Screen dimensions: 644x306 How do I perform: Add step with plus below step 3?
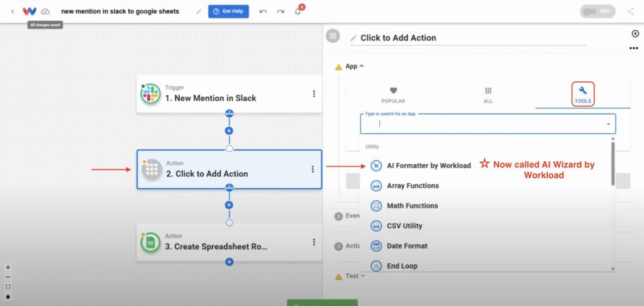229,261
